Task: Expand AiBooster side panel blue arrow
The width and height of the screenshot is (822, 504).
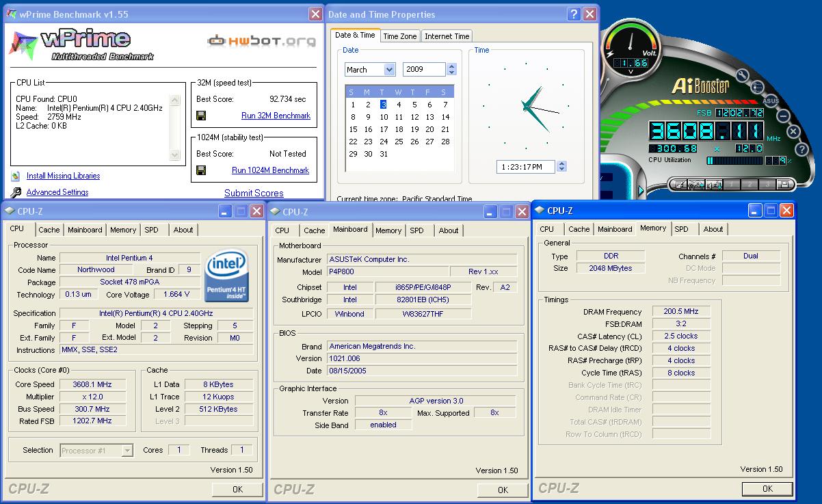Action: [x=641, y=191]
